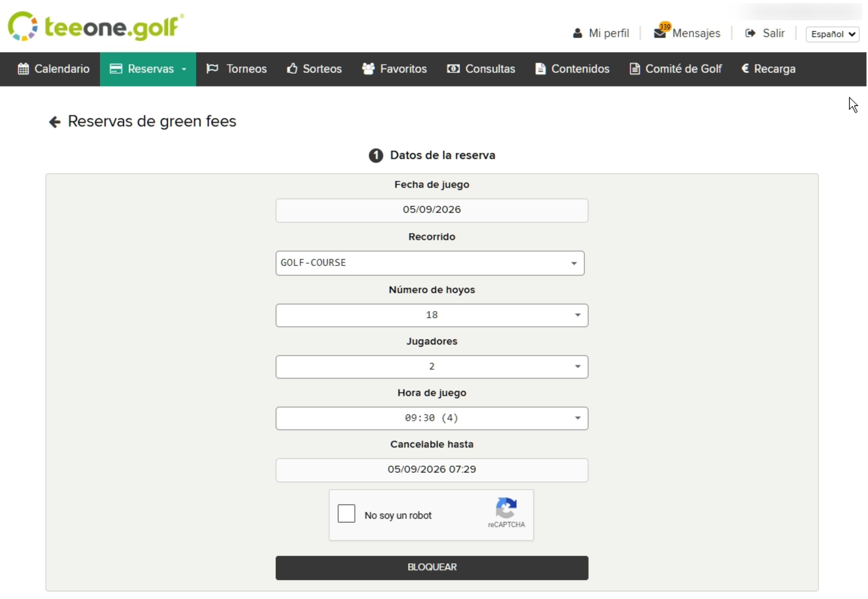Screen dimensions: 868x599
Task: Click the Recarga euro icon
Action: (745, 69)
